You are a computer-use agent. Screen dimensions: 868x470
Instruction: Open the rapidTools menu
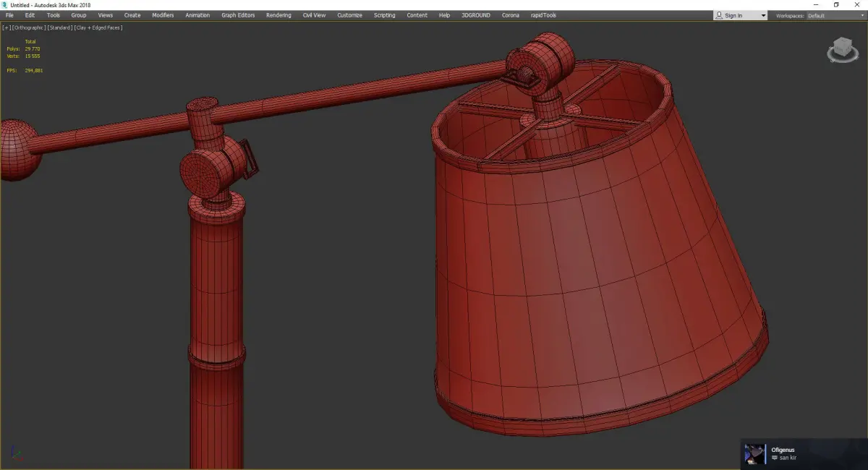[544, 15]
